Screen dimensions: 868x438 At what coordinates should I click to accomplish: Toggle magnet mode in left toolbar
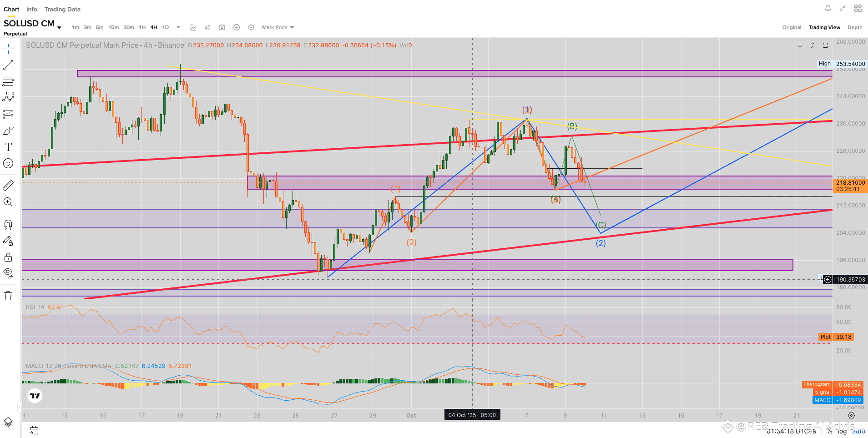pos(8,224)
